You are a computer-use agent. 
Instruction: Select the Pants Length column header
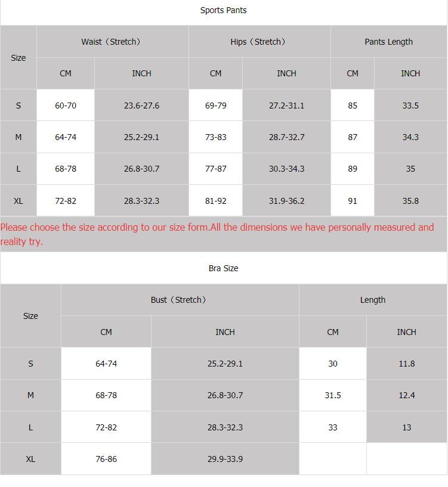[388, 42]
